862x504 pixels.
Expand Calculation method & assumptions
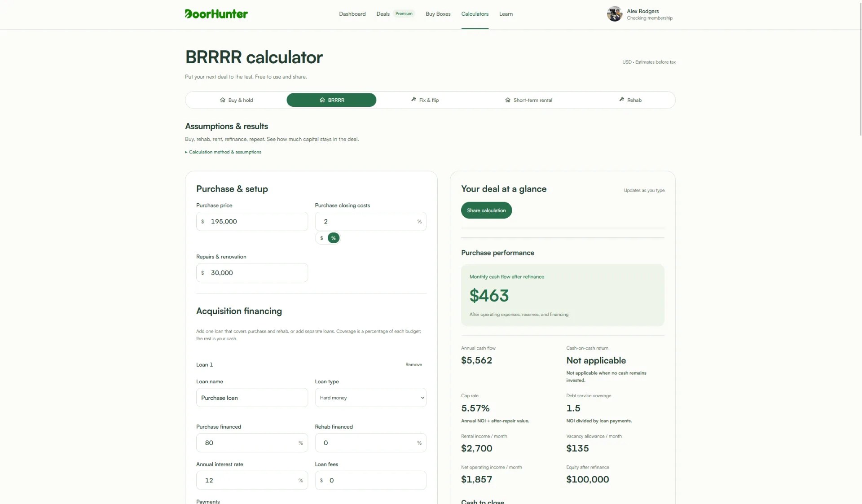coord(223,152)
